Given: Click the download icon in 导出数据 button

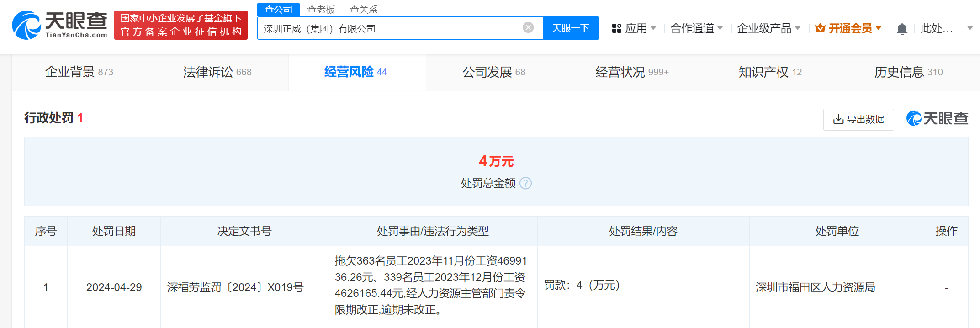Looking at the screenshot, I should tap(838, 119).
